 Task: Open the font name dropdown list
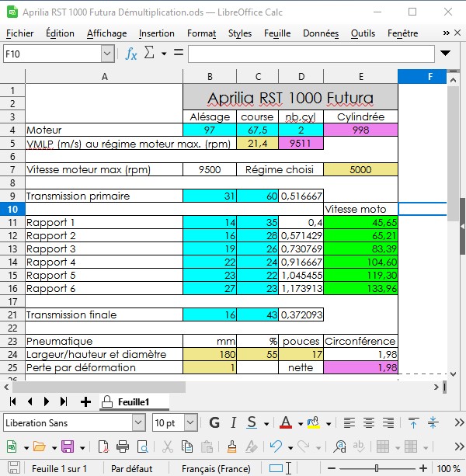pyautogui.click(x=138, y=422)
